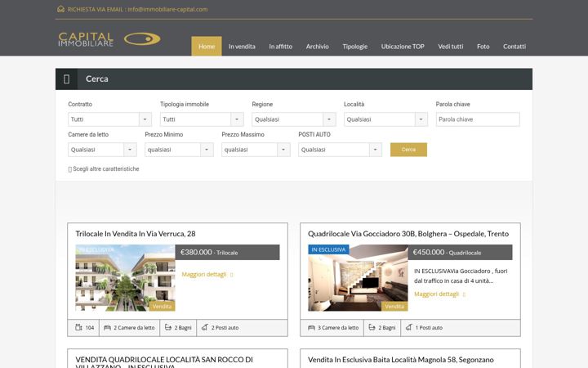Open the Quadrilocale living room thumbnail

[x=358, y=278]
